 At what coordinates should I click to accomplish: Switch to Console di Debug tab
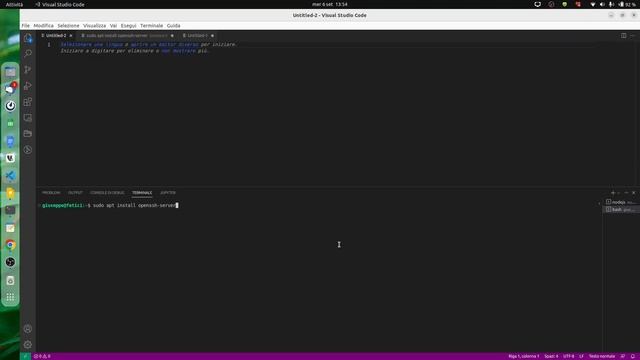click(x=107, y=193)
